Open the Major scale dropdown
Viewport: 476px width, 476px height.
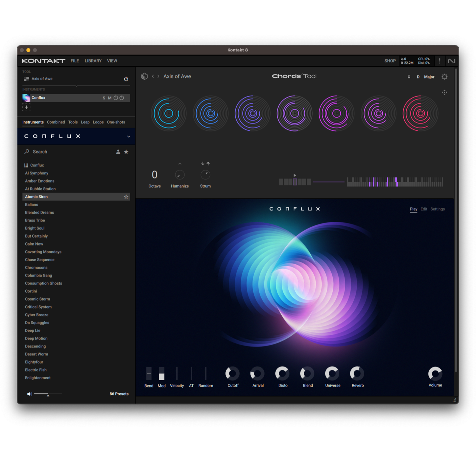pos(429,77)
